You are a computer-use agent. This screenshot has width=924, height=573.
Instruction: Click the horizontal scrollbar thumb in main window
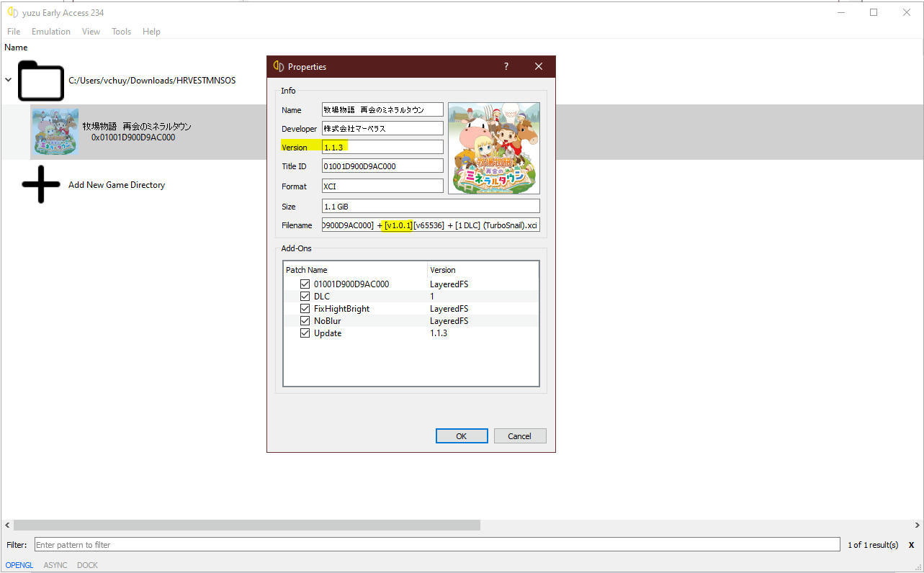(247, 525)
